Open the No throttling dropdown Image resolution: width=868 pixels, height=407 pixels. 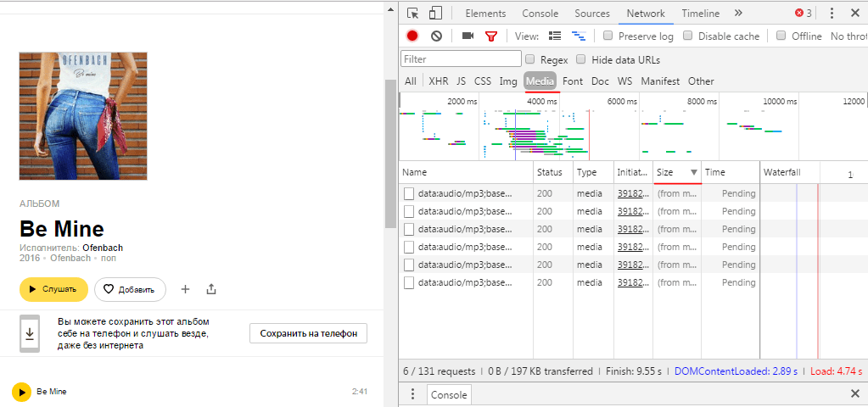pyautogui.click(x=848, y=36)
